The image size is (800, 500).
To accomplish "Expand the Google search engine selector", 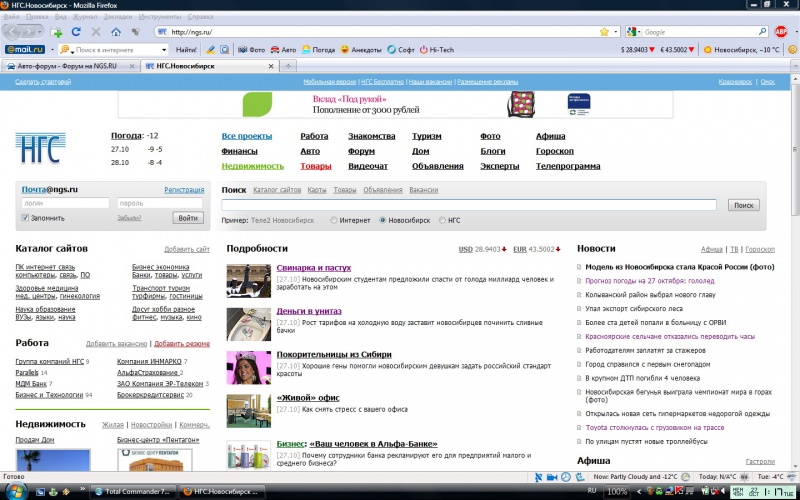I will pyautogui.click(x=634, y=32).
